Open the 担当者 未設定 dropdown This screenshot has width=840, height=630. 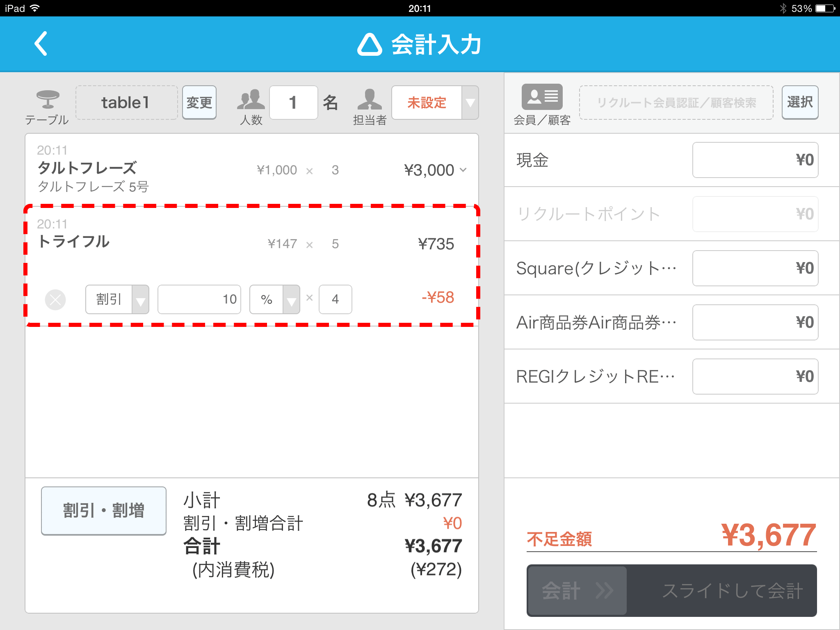[470, 103]
